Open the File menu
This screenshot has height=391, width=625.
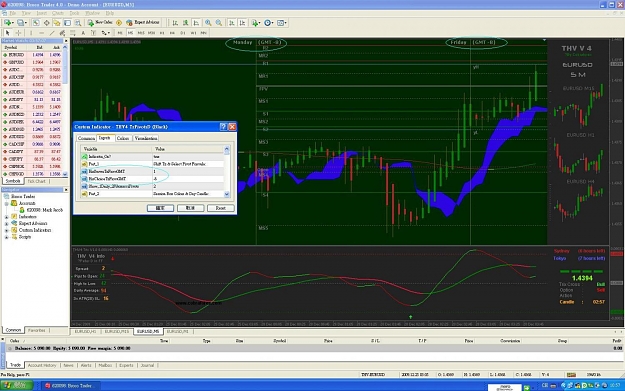tap(12, 13)
